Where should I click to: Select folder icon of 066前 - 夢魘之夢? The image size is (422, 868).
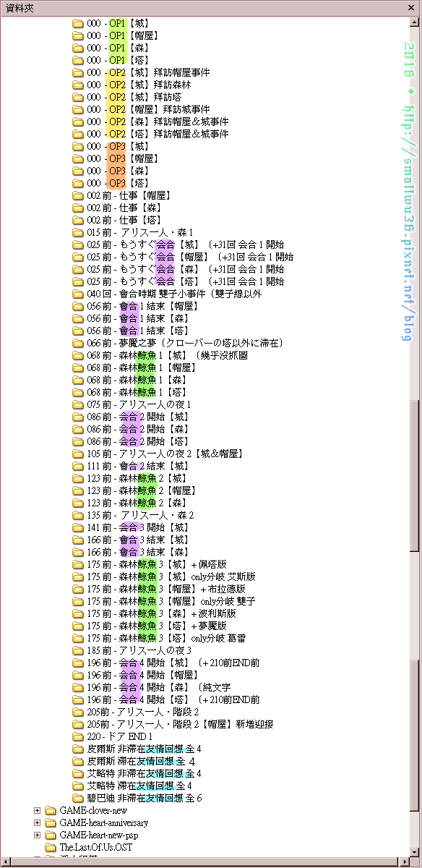tap(78, 343)
